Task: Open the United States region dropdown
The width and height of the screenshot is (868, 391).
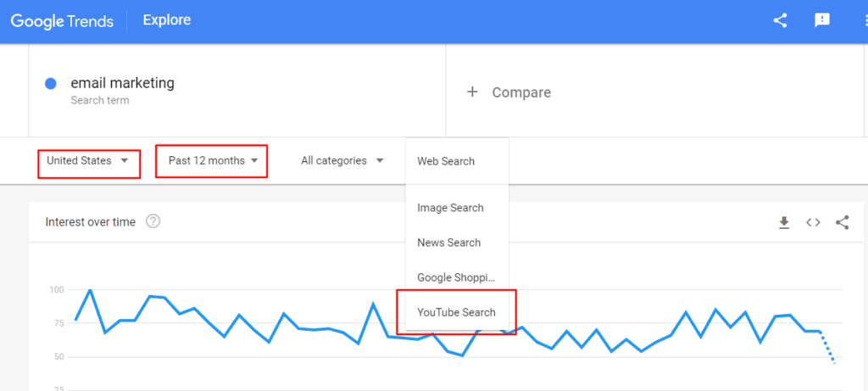Action: (88, 160)
